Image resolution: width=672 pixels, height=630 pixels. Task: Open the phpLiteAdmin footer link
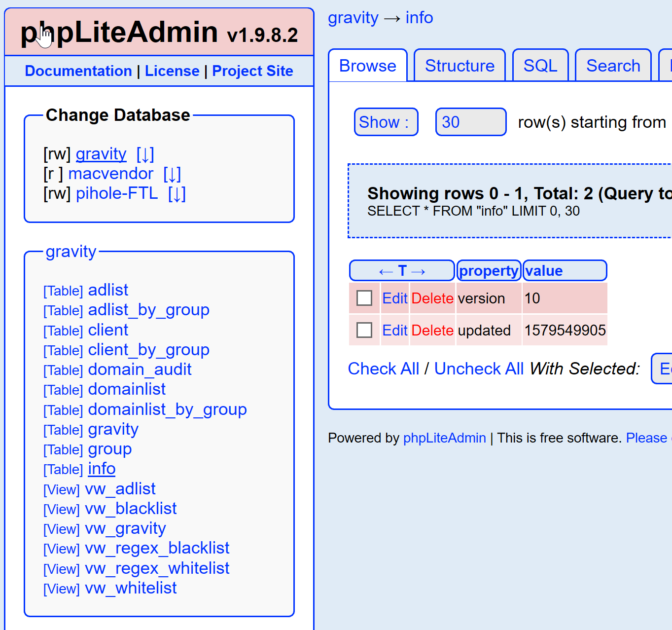445,438
